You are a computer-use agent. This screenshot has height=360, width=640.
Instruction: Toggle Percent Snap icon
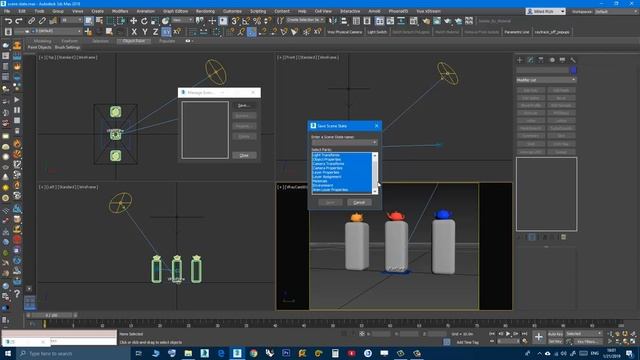pyautogui.click(x=257, y=21)
